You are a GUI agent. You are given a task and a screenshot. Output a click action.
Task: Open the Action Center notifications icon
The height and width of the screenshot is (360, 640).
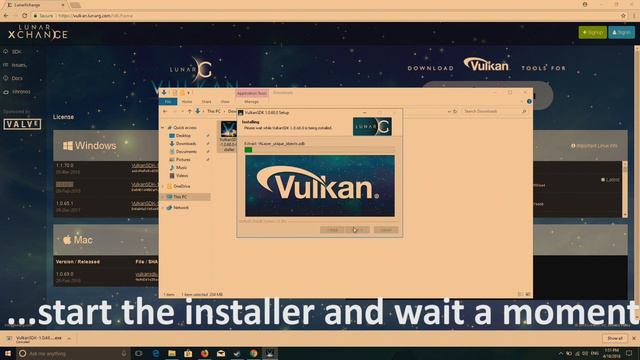point(629,353)
